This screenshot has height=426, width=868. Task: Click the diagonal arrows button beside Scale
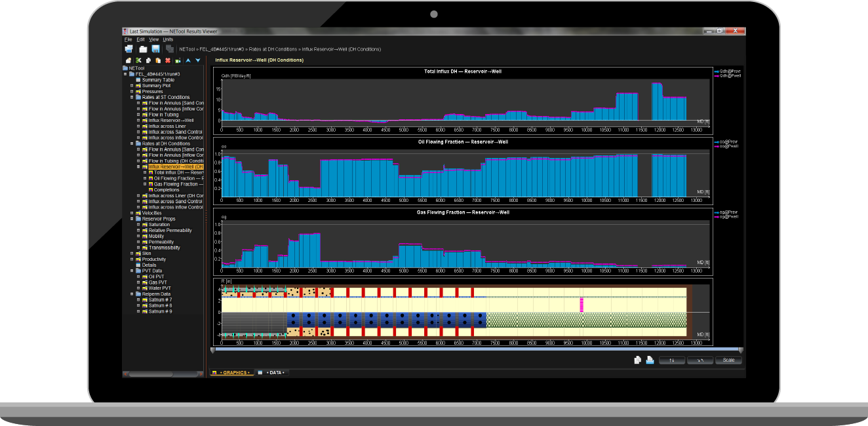[700, 360]
